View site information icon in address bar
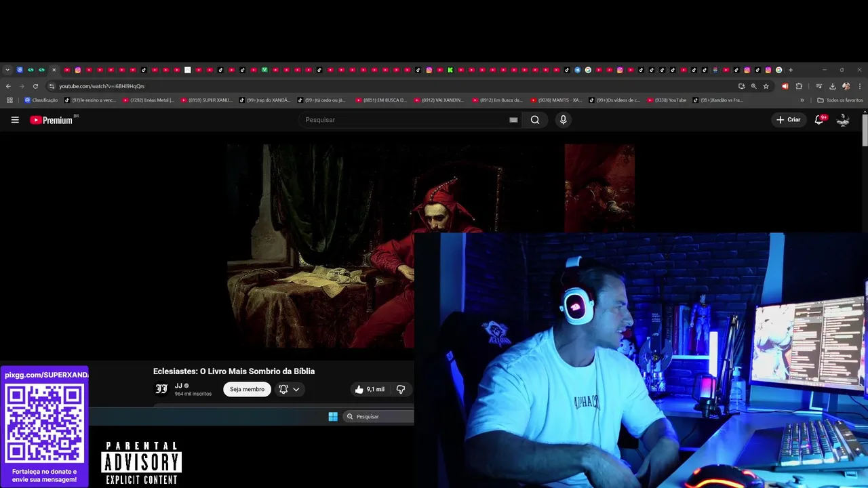The height and width of the screenshot is (488, 868). pos(52,86)
